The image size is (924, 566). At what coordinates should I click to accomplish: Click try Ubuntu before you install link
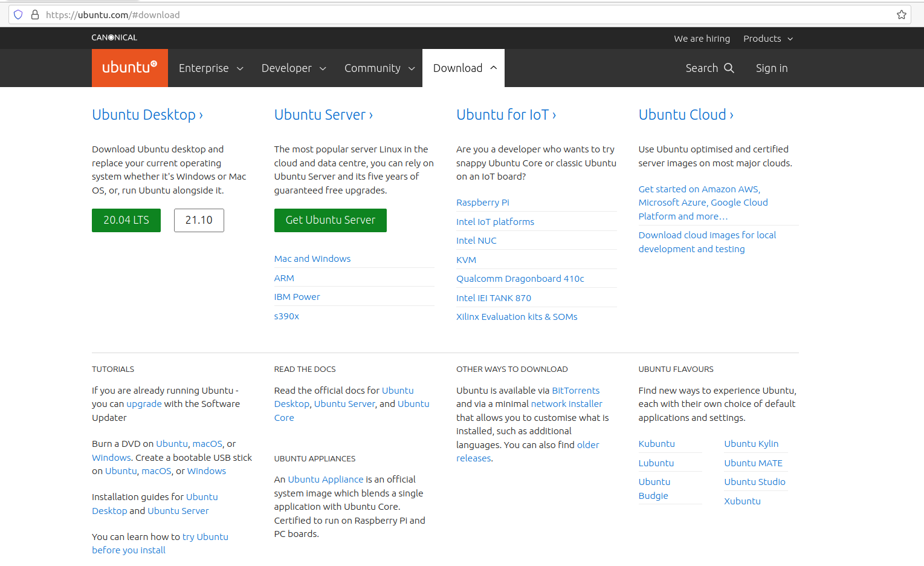click(x=160, y=544)
